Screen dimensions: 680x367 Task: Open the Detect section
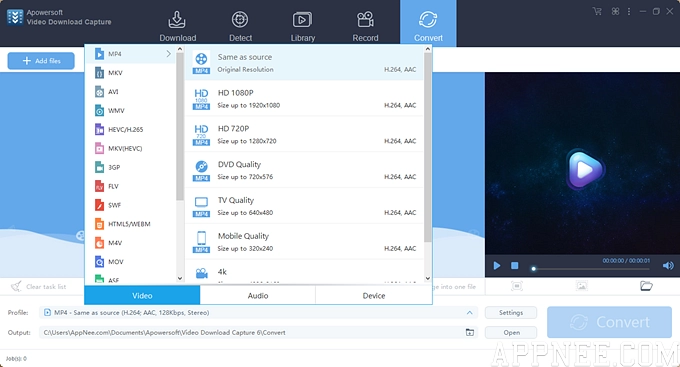point(240,26)
